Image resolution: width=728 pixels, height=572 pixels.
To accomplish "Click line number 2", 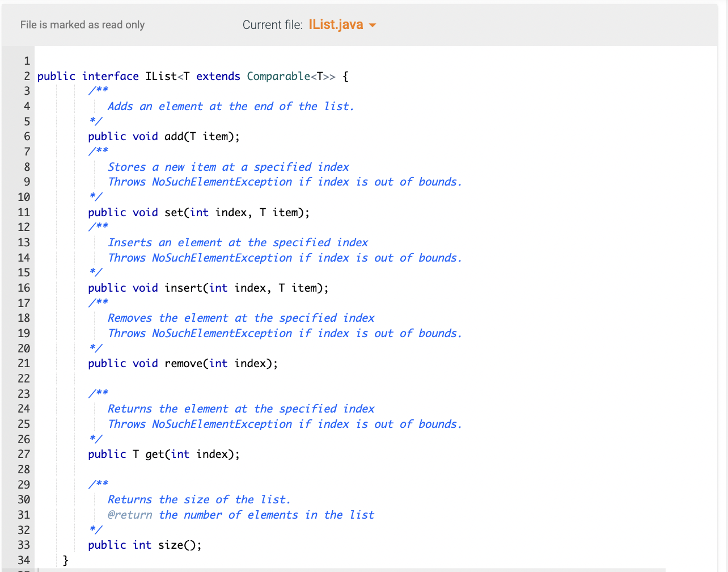I will coord(26,76).
